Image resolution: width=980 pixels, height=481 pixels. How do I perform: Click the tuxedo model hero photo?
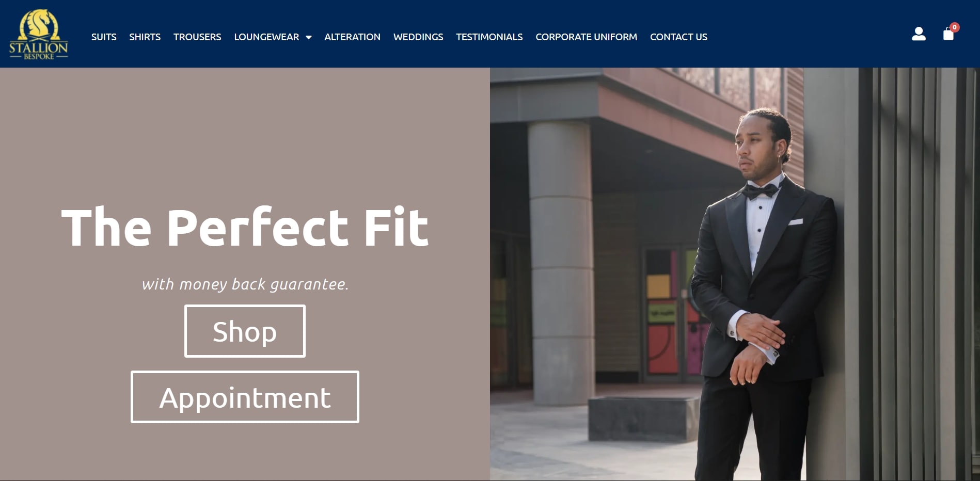click(x=735, y=274)
